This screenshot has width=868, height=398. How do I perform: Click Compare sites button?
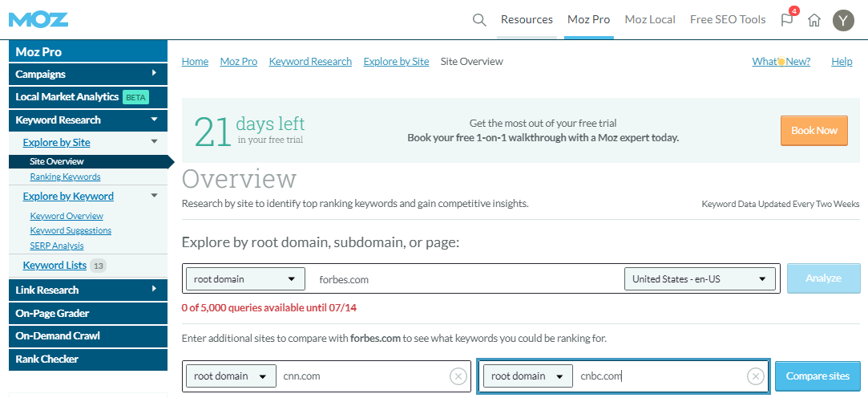coord(818,376)
